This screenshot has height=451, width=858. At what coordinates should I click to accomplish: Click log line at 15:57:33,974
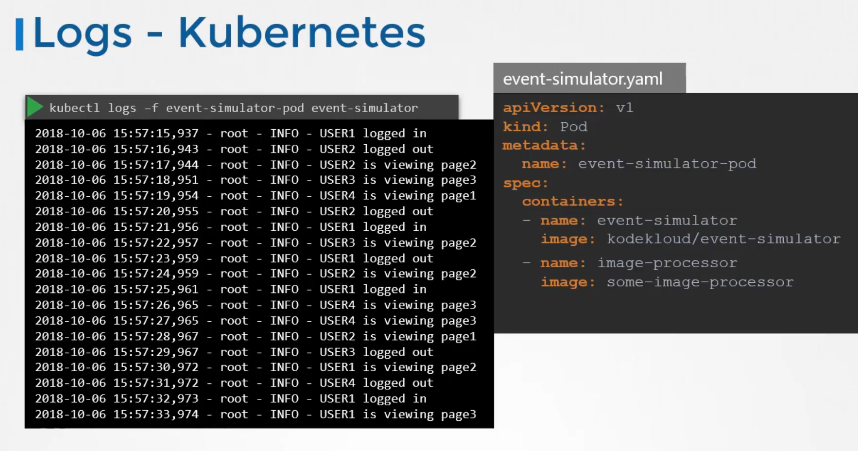coord(256,414)
